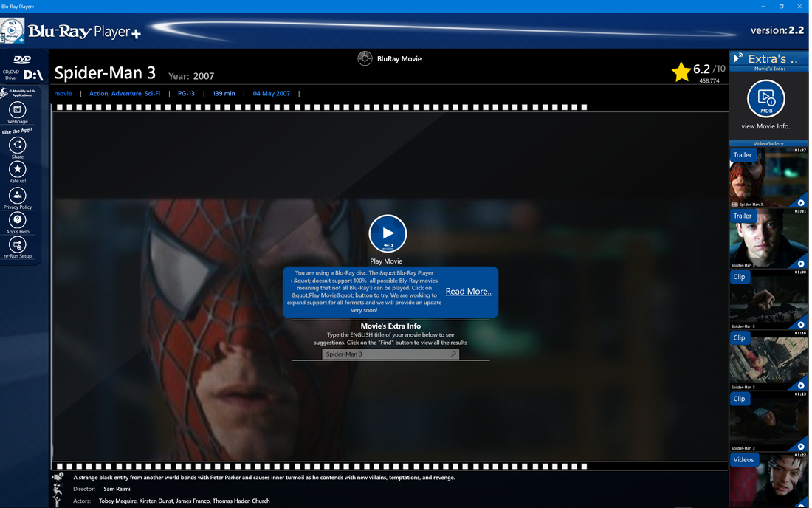Viewport: 812px width, 508px height.
Task: Click the Play Movie button
Action: pos(388,233)
